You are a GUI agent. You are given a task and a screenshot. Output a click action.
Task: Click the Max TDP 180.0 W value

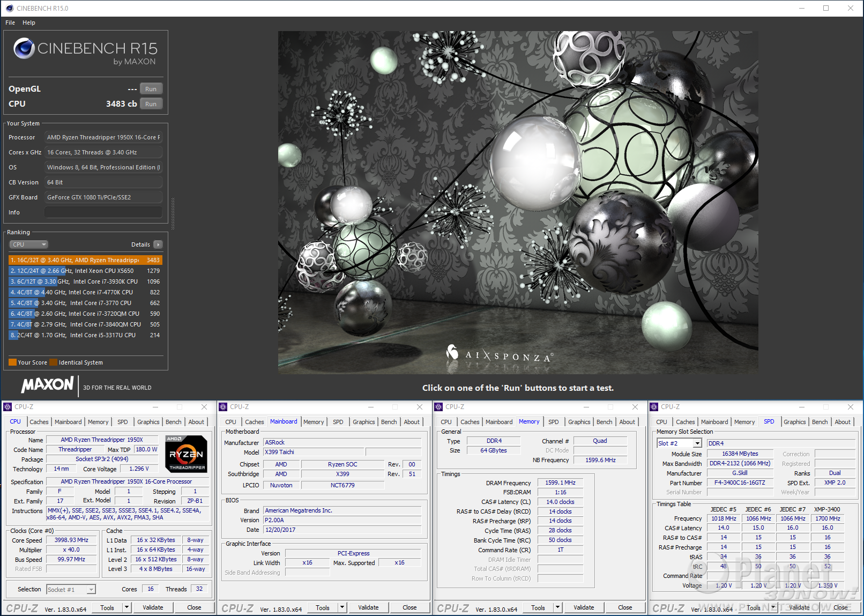[146, 449]
